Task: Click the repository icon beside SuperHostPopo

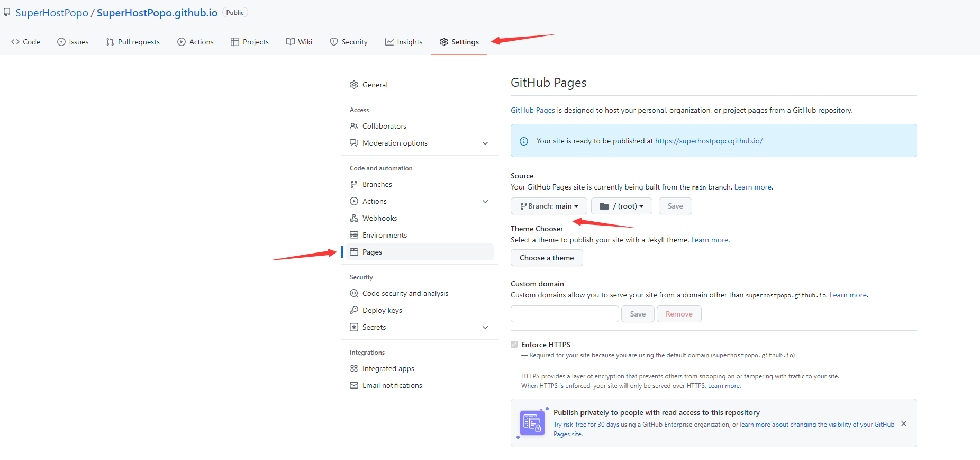Action: tap(7, 12)
